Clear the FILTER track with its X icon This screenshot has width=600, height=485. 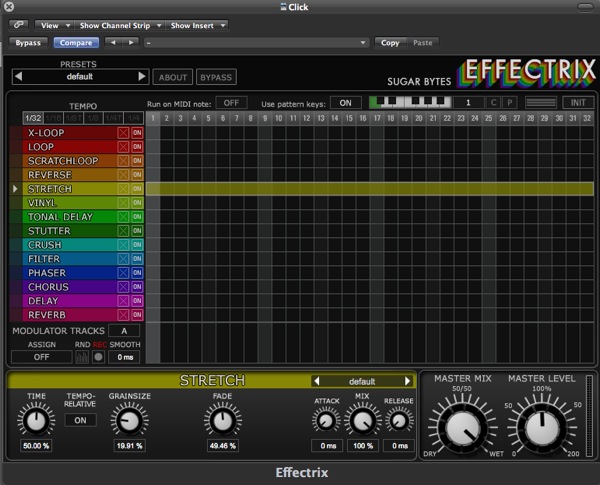(x=123, y=259)
